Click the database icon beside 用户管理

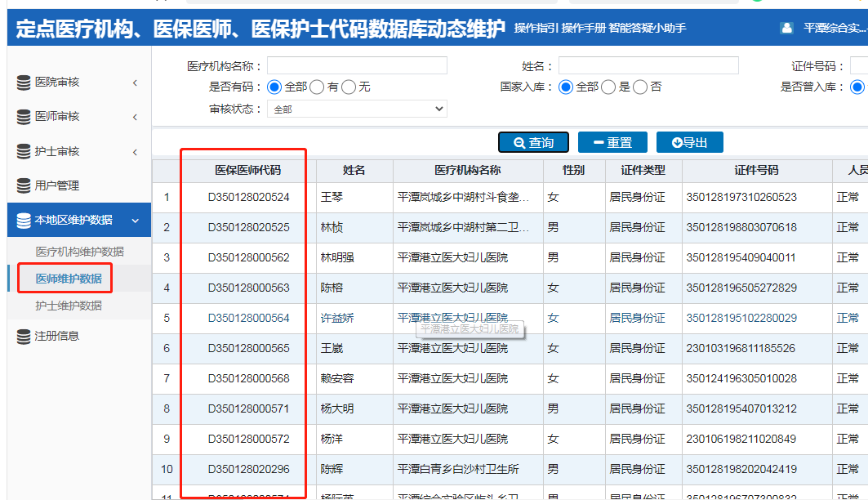pyautogui.click(x=23, y=185)
